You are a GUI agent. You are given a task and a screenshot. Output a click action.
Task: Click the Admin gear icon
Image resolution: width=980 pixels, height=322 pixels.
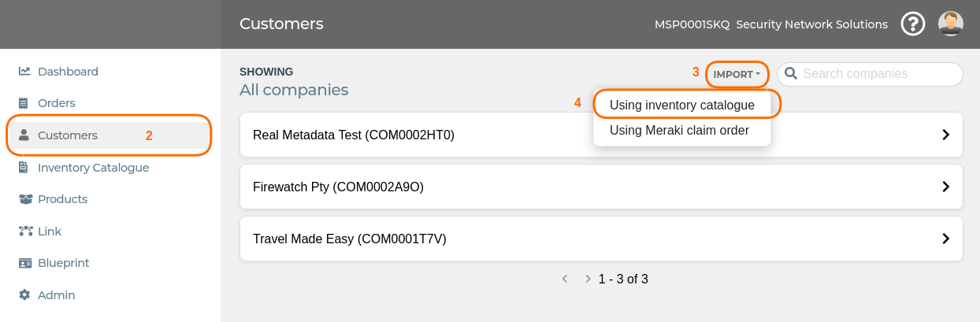pos(24,295)
